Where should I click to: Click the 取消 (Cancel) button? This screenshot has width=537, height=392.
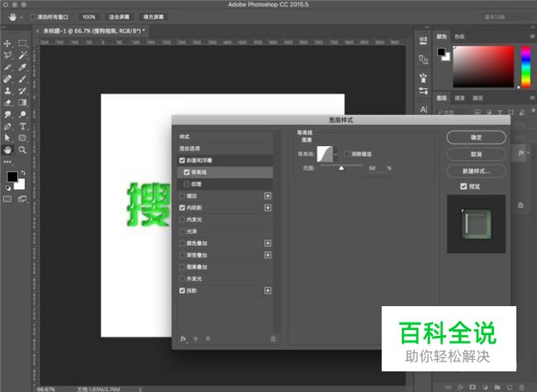(477, 154)
